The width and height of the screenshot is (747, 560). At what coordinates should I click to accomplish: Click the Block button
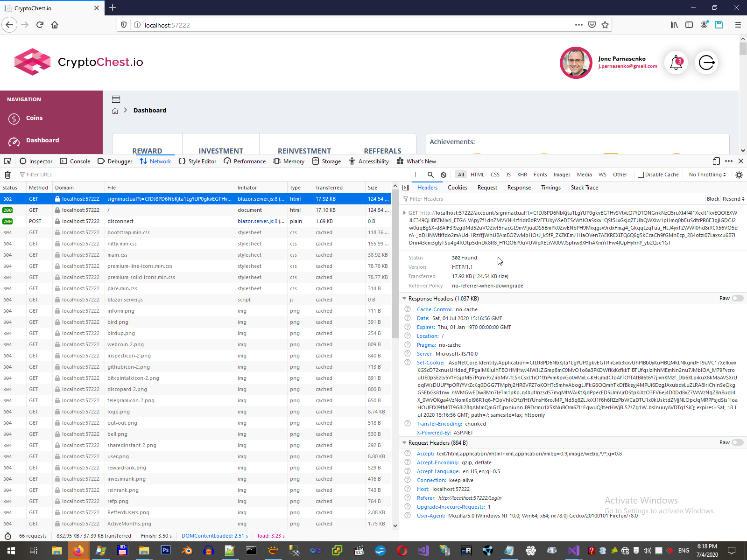(x=713, y=199)
